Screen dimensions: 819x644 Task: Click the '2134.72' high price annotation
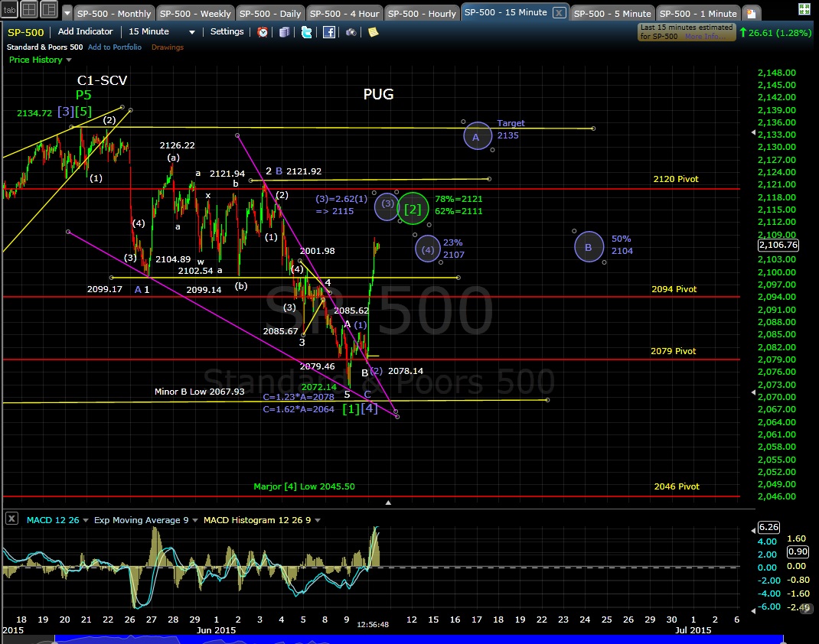(34, 113)
